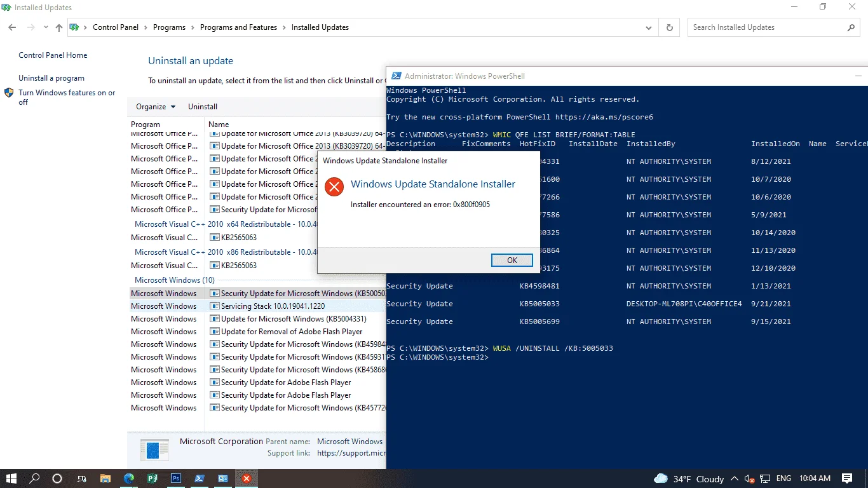Open Turn Windows features on or off

point(67,97)
